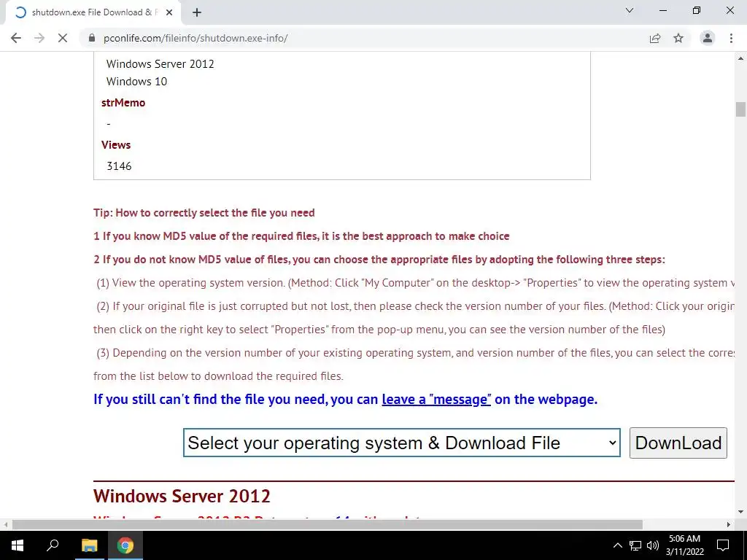The height and width of the screenshot is (560, 747).
Task: Click the padlock site info icon
Action: tap(92, 38)
